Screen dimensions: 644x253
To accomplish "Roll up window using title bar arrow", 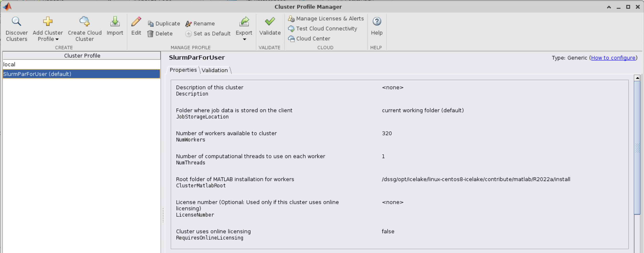I will [609, 7].
